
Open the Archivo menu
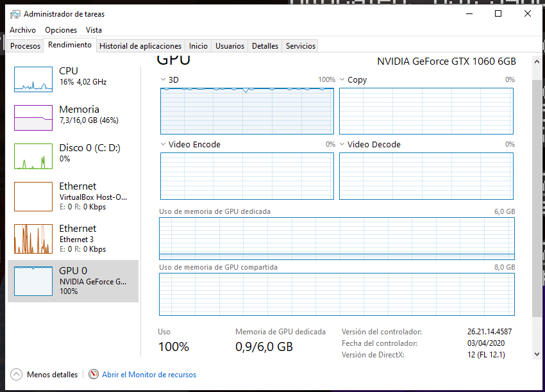coord(23,30)
